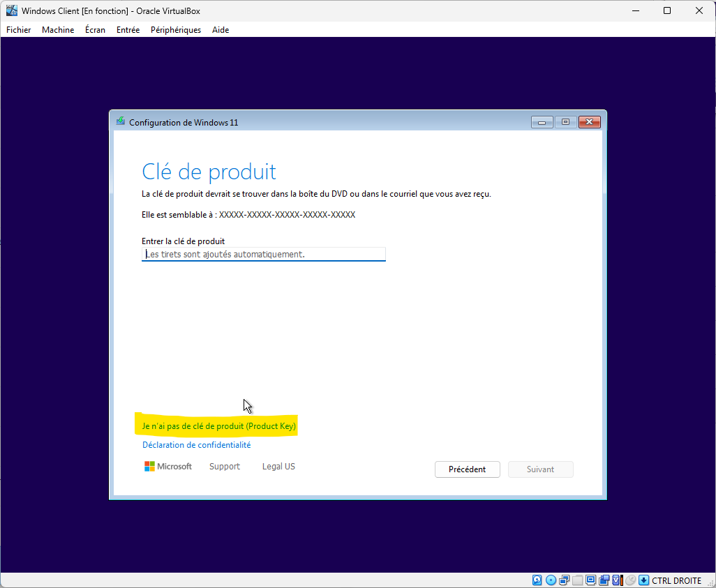Open the Écran menu

[95, 30]
